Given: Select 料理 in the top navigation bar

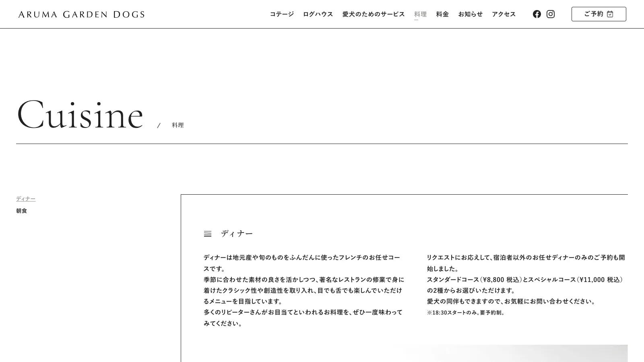Looking at the screenshot, I should point(420,14).
